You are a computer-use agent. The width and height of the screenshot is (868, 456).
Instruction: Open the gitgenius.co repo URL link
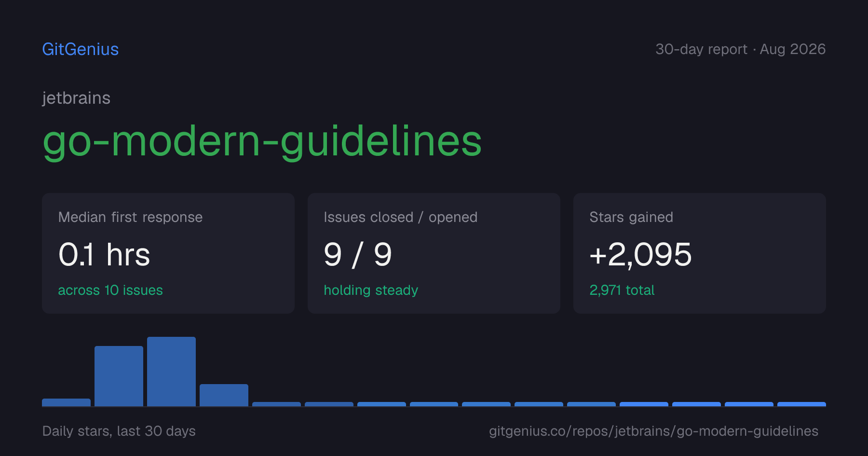(x=653, y=431)
